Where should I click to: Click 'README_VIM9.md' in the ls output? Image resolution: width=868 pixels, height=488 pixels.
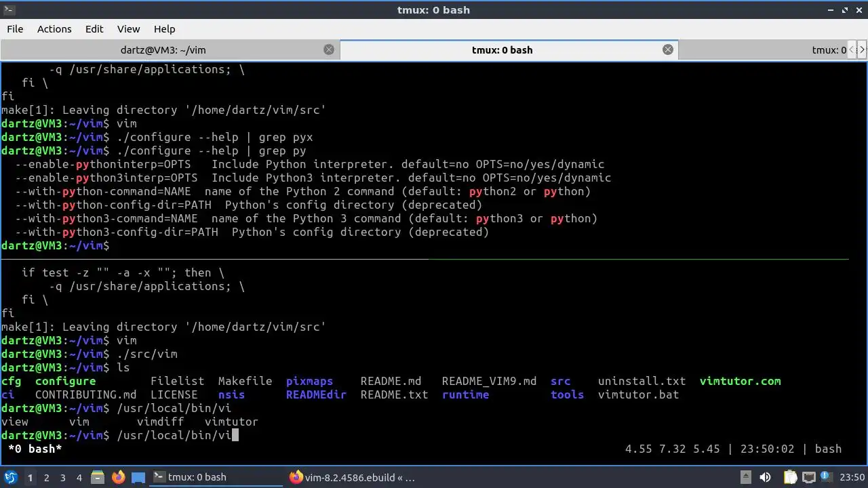[x=490, y=381]
